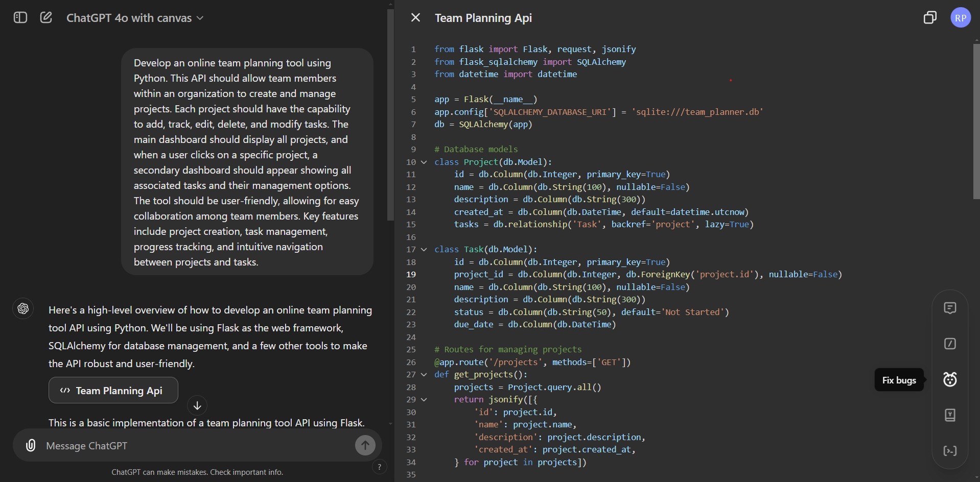The width and height of the screenshot is (980, 482).
Task: Click the '} for project in projects])' line
Action: (520, 462)
